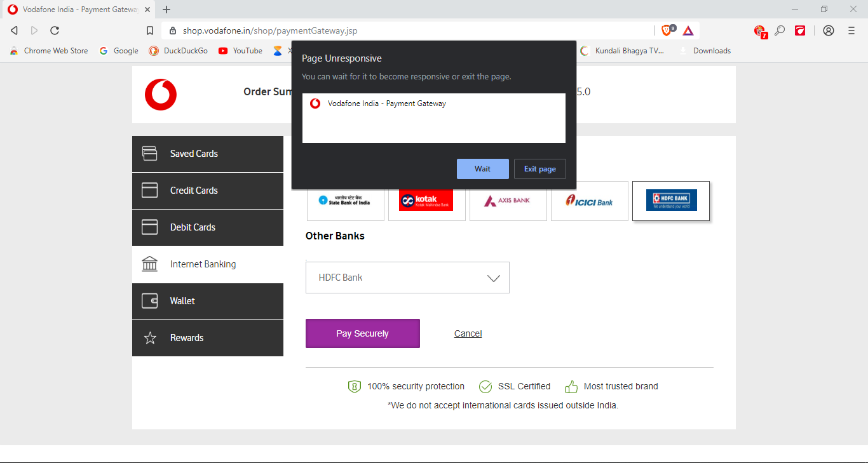This screenshot has height=463, width=868.
Task: Click the SSL Certified checkmark icon
Action: point(485,386)
